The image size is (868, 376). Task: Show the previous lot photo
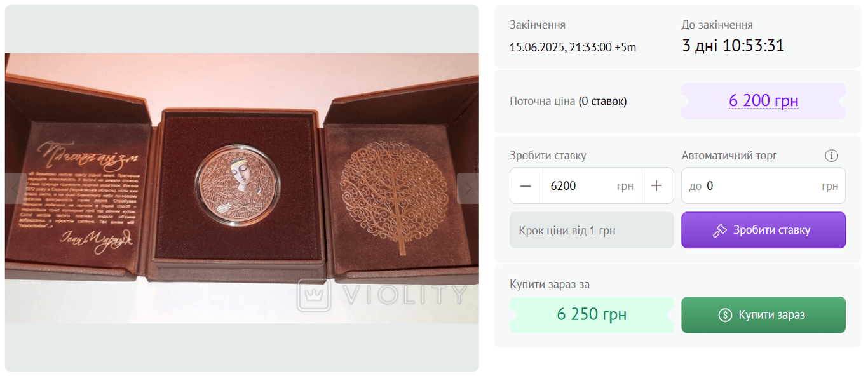(15, 188)
